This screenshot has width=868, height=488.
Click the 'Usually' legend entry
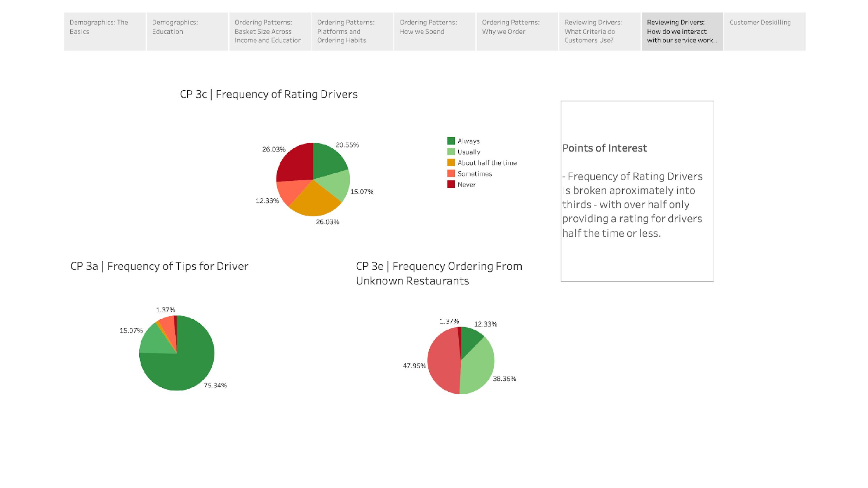point(469,152)
